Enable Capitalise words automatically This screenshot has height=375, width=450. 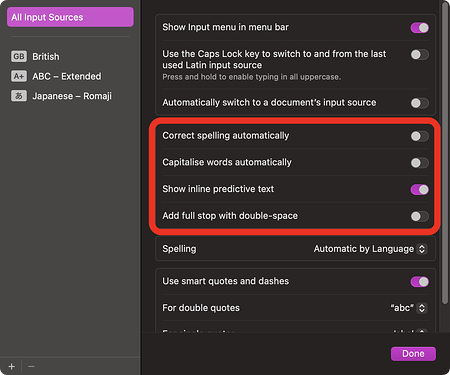420,163
